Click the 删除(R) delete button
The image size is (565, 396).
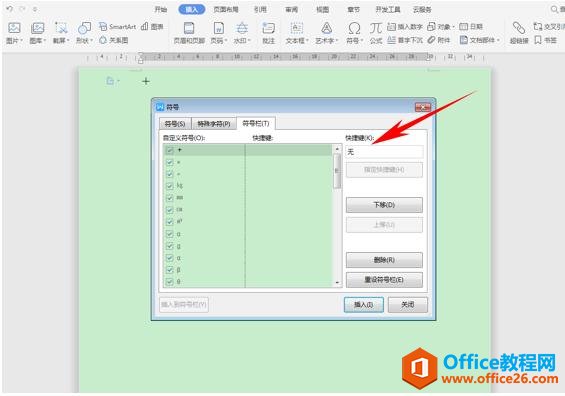(x=384, y=260)
